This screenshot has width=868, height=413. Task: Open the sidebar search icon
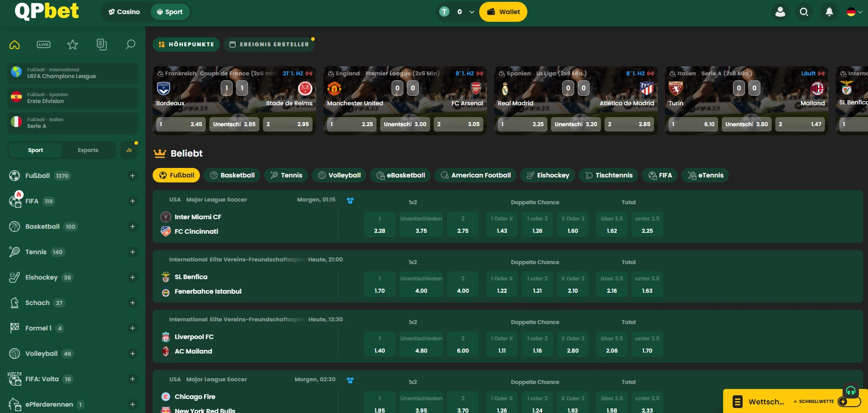(x=130, y=44)
